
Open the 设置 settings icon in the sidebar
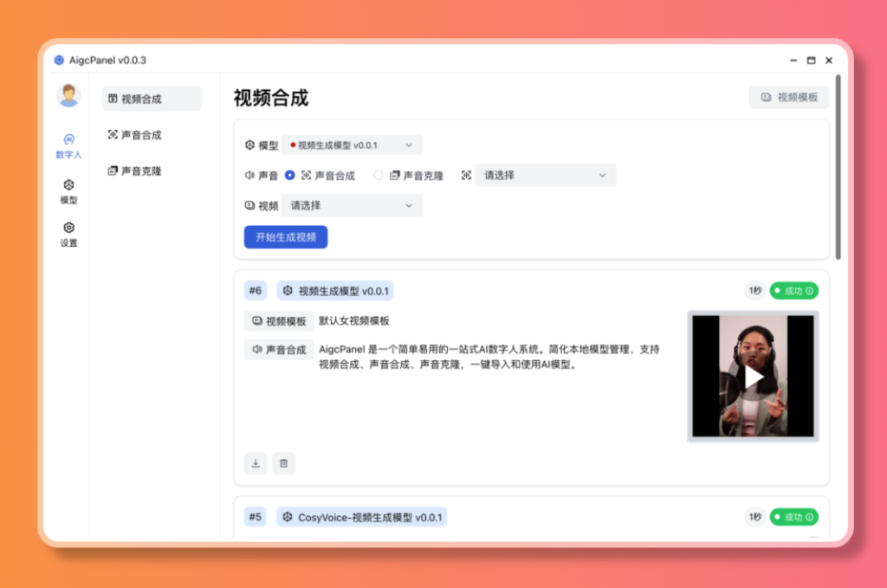(x=69, y=228)
